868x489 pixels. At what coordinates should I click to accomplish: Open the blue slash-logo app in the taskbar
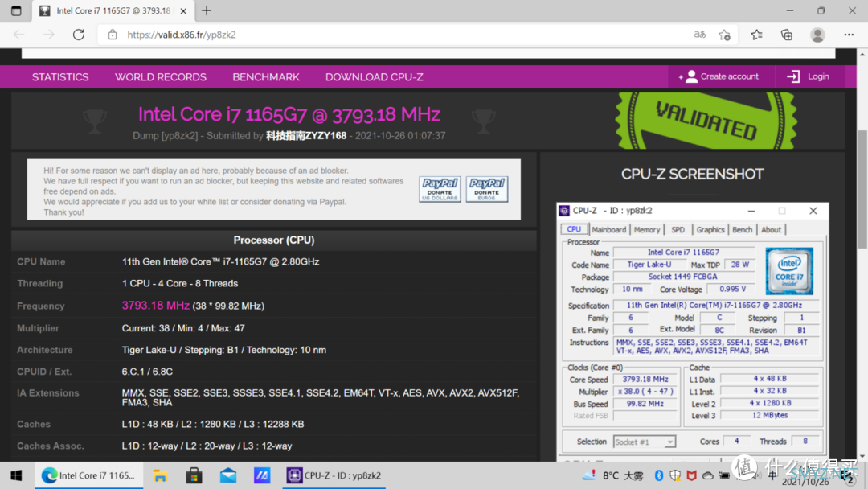(262, 475)
